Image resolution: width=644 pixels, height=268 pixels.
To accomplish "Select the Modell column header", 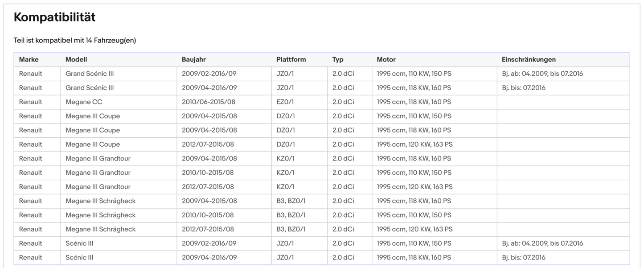I will click(76, 60).
